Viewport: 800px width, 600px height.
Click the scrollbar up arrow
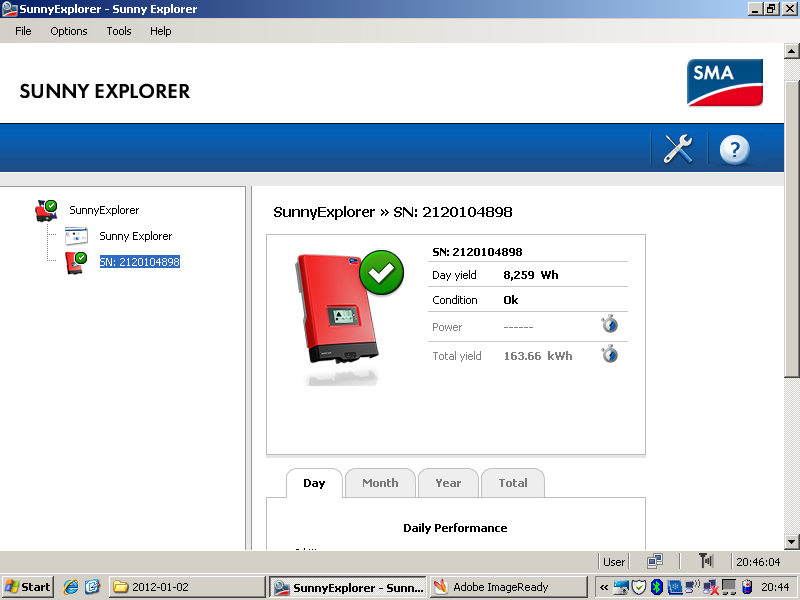tap(791, 51)
